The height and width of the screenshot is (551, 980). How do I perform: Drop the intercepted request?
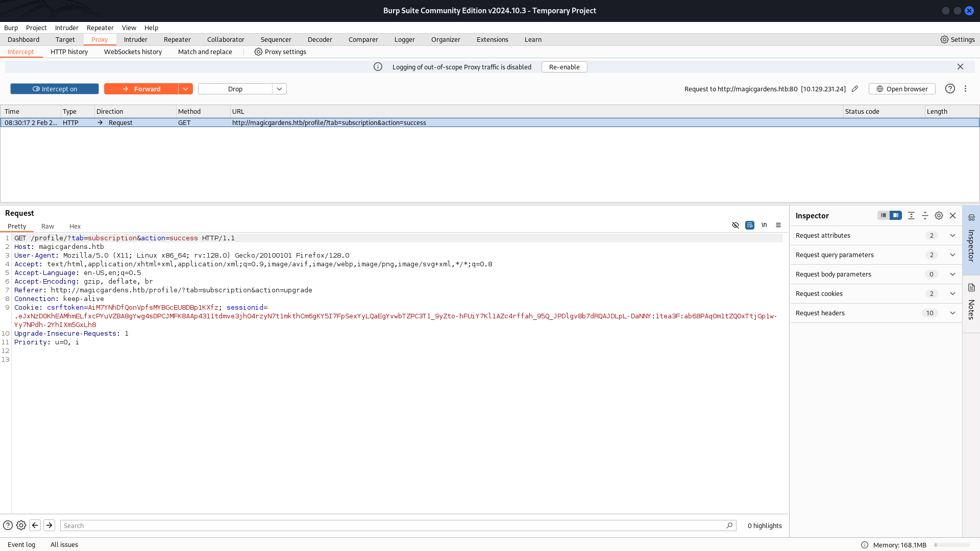[x=235, y=89]
